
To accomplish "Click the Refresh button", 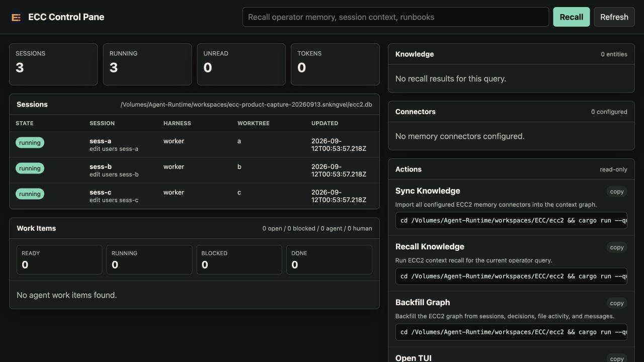I will [x=614, y=17].
